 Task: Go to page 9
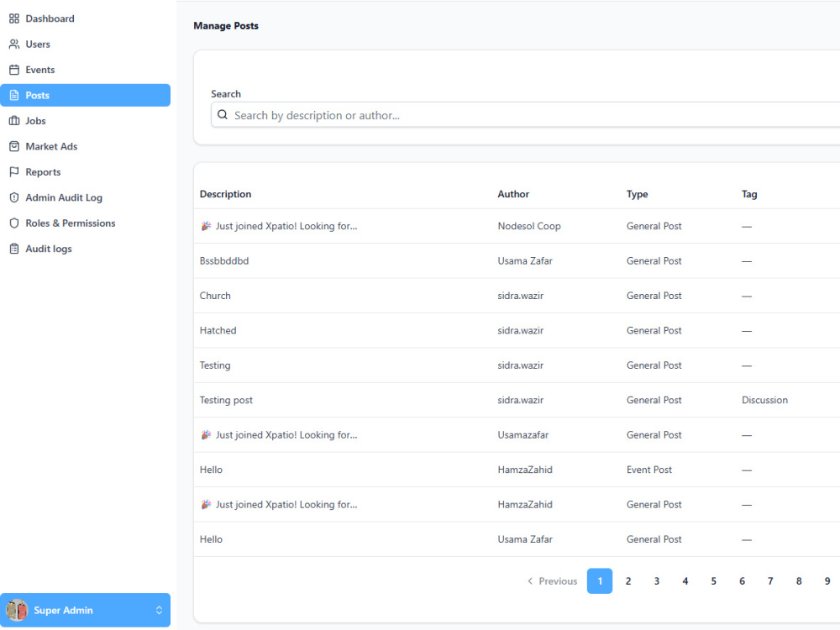827,581
